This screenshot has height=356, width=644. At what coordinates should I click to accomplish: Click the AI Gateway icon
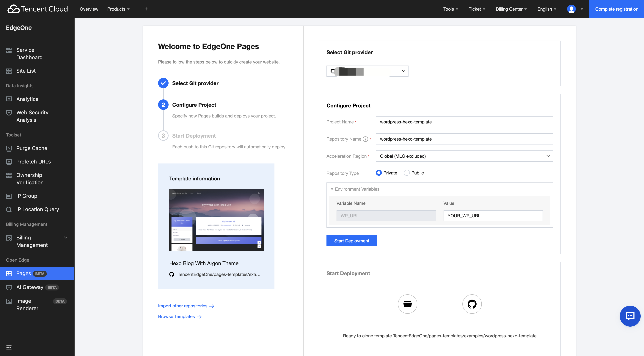9,287
